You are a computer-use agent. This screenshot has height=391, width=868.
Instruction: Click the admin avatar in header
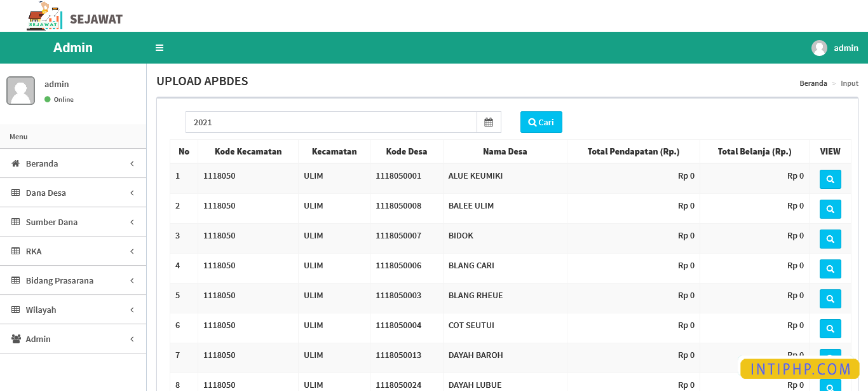click(x=819, y=48)
